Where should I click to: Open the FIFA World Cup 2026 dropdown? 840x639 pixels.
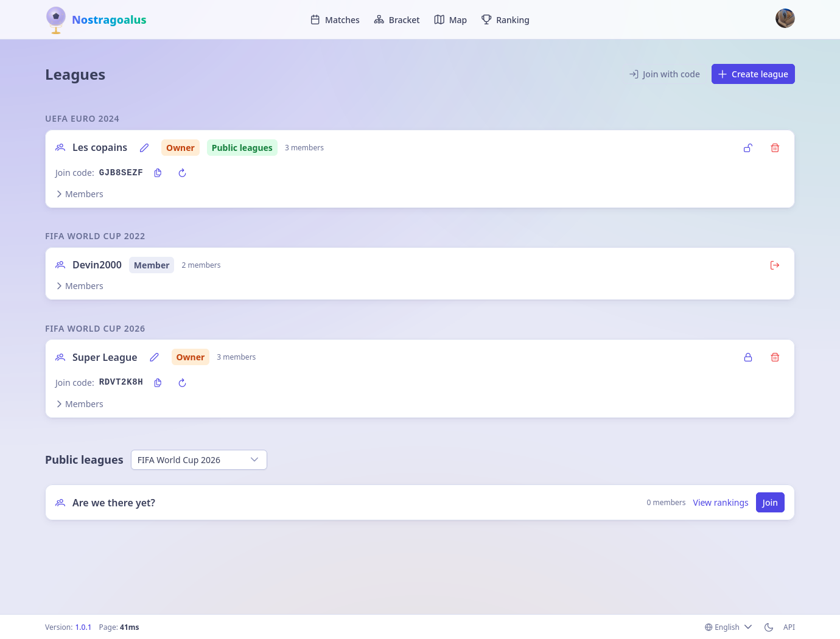coord(199,460)
